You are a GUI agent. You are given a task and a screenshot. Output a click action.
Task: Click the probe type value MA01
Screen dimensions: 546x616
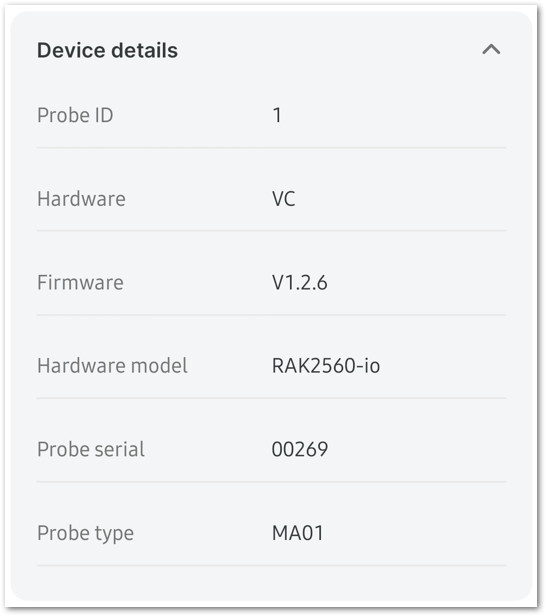(298, 533)
